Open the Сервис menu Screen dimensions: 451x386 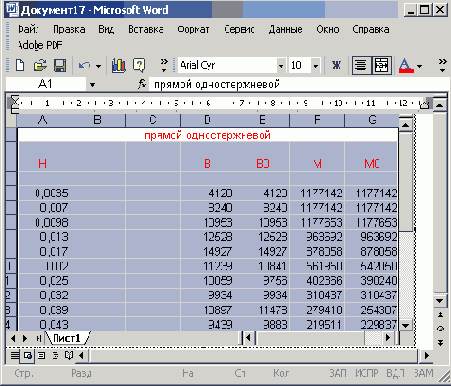pos(239,29)
